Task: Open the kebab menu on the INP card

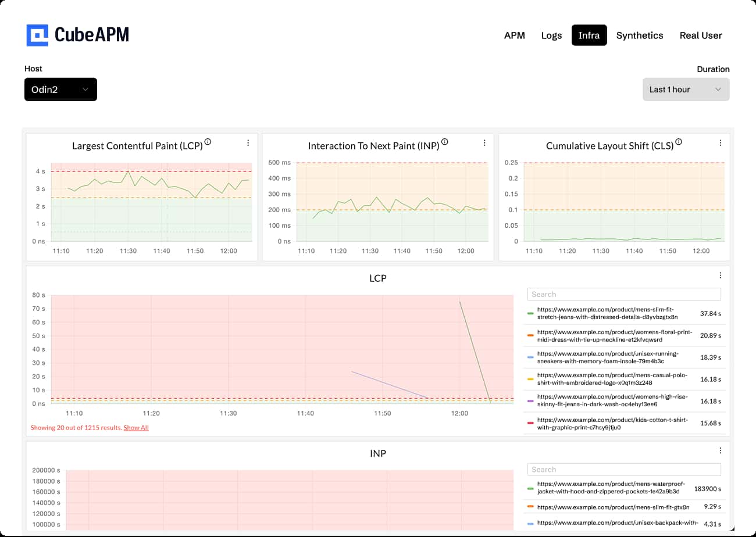Action: pyautogui.click(x=484, y=142)
